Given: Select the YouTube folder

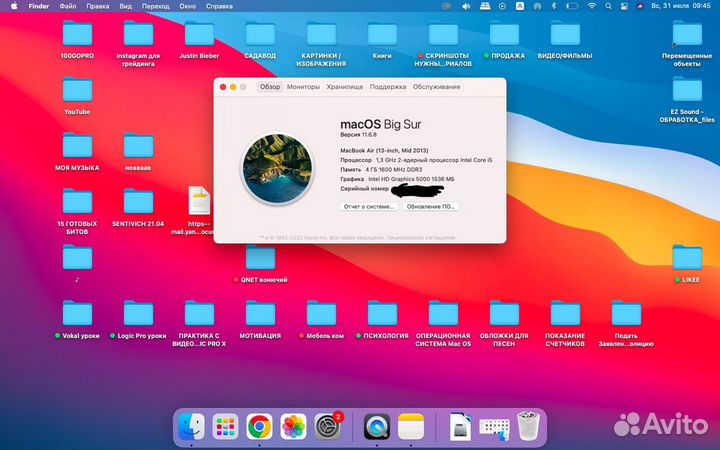Looking at the screenshot, I should (77, 90).
